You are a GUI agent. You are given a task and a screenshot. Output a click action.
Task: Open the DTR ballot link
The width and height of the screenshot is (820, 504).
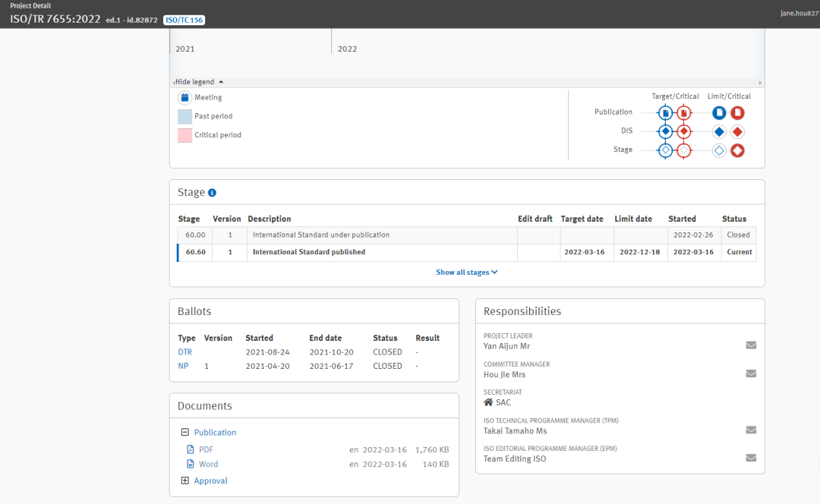pyautogui.click(x=184, y=352)
